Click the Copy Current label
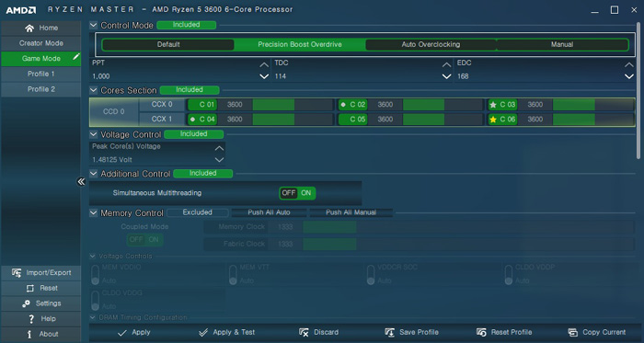The image size is (644, 343). 604,333
